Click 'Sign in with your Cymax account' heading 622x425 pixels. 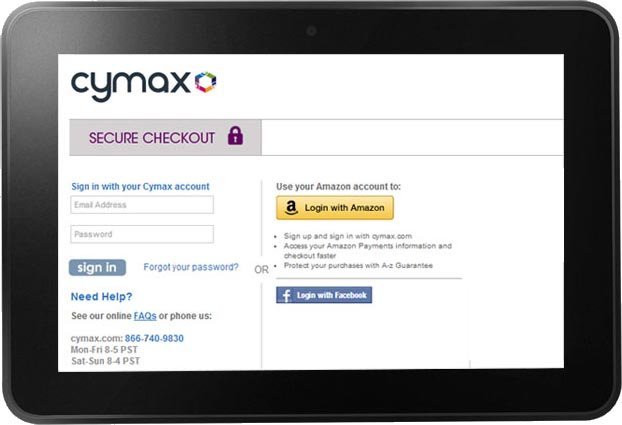(140, 187)
